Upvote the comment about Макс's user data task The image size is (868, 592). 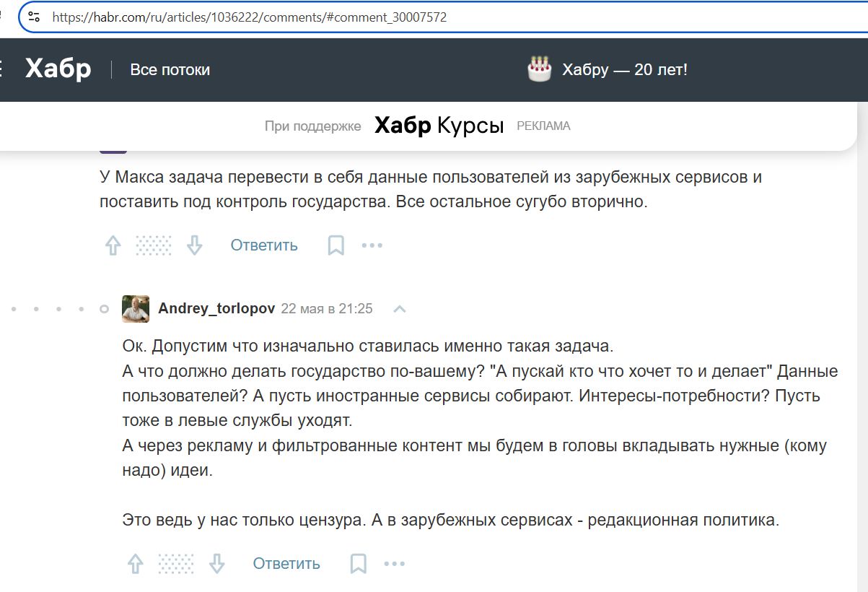click(113, 245)
